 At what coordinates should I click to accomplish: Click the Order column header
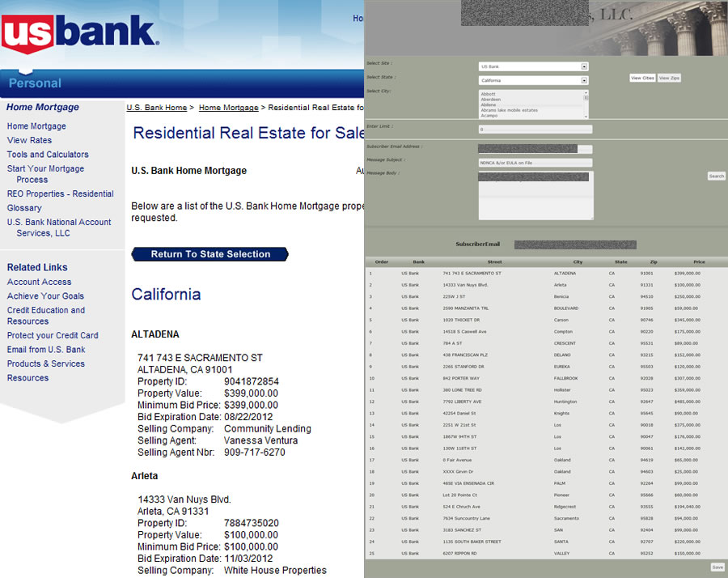[x=381, y=262]
